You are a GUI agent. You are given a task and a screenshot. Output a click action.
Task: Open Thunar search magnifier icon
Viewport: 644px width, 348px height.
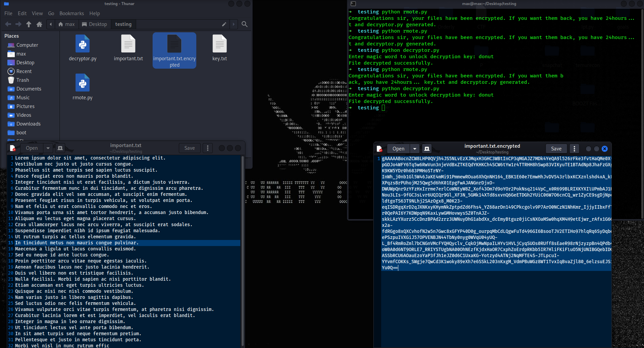click(245, 24)
